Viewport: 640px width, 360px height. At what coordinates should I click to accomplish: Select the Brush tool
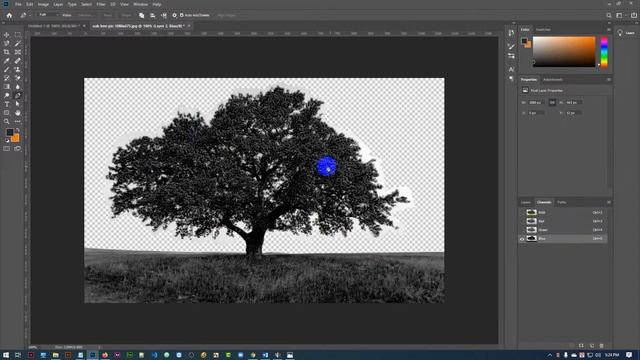pyautogui.click(x=7, y=69)
